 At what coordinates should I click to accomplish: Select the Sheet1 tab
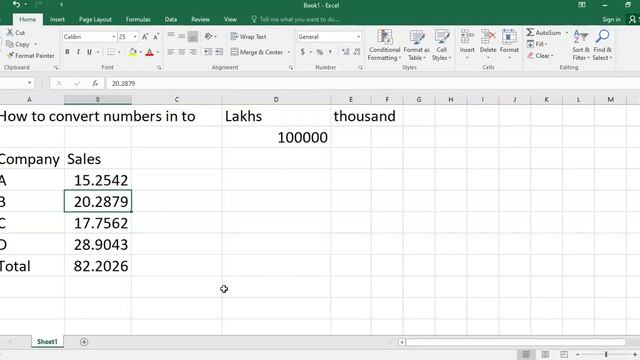[47, 342]
